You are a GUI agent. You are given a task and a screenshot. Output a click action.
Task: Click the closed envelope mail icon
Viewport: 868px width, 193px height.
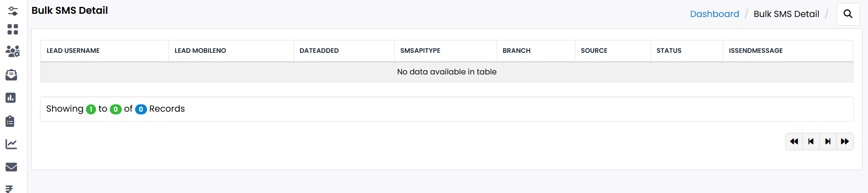coord(11,167)
